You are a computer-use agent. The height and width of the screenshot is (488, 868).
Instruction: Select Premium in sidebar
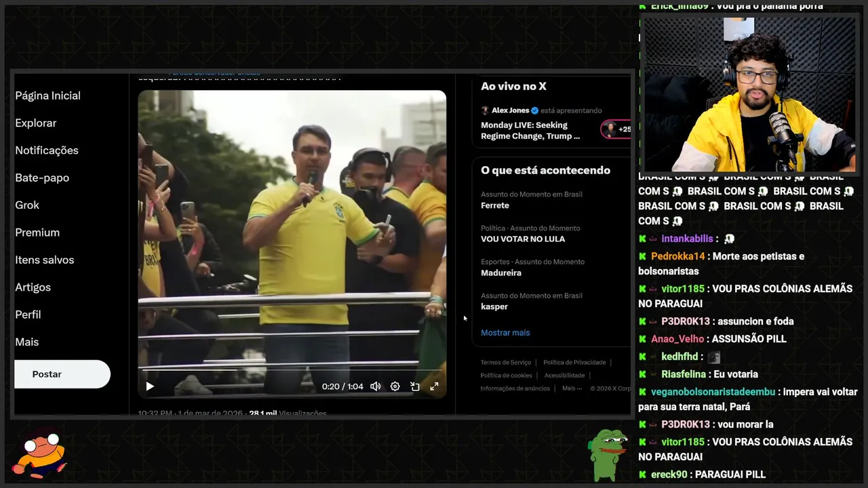click(37, 232)
